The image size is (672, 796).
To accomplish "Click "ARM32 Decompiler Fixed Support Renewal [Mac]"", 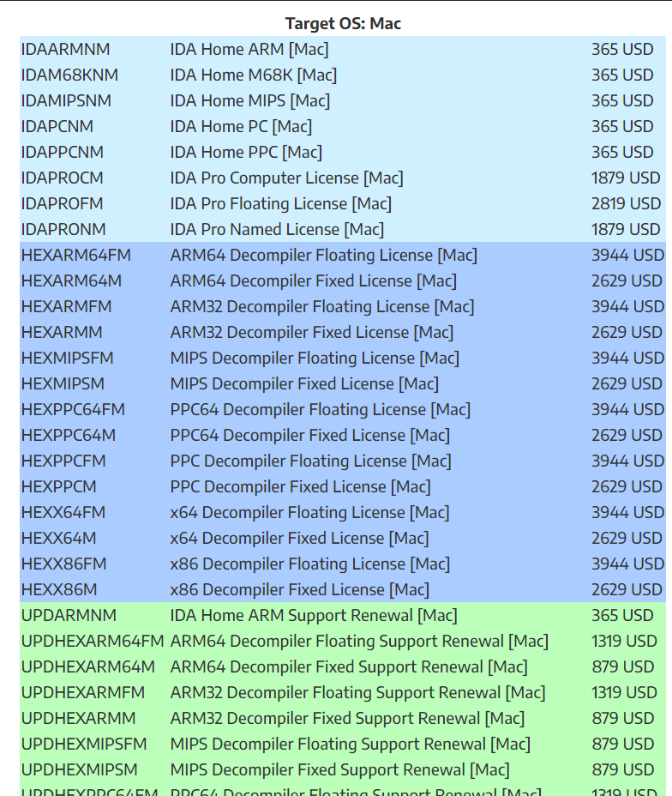I will pyautogui.click(x=348, y=718).
